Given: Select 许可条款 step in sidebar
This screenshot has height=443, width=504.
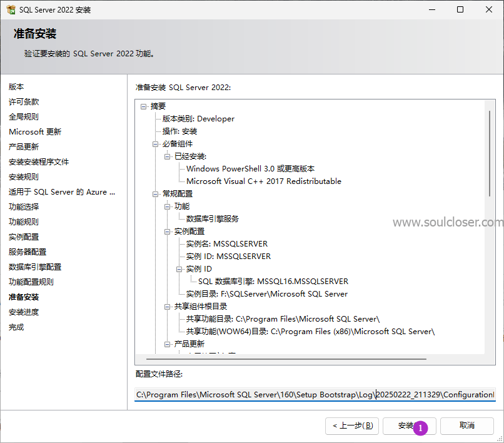Looking at the screenshot, I should point(24,102).
